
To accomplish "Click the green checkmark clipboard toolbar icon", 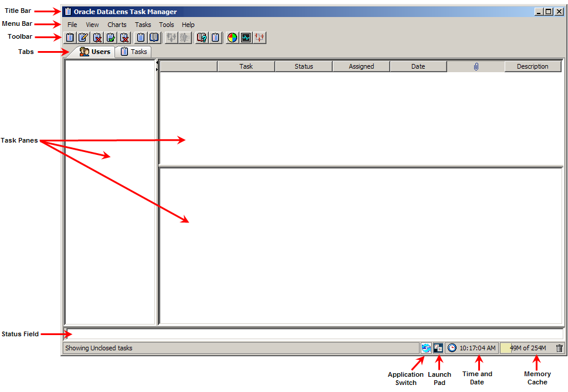I will 111,38.
